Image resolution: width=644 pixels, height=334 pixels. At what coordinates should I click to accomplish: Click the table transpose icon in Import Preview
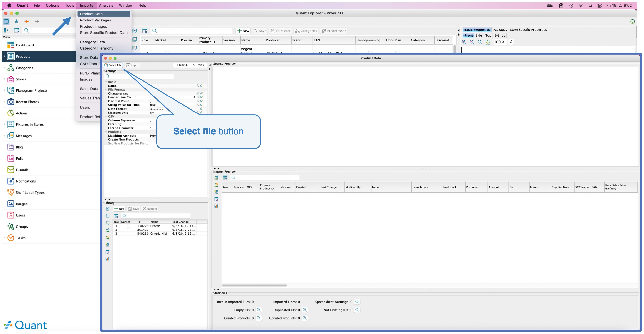coord(216,199)
